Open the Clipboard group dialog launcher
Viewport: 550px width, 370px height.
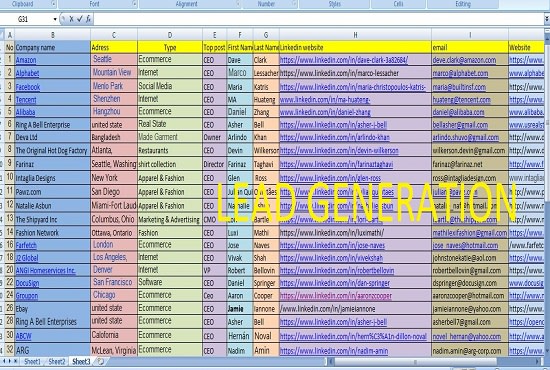point(53,4)
